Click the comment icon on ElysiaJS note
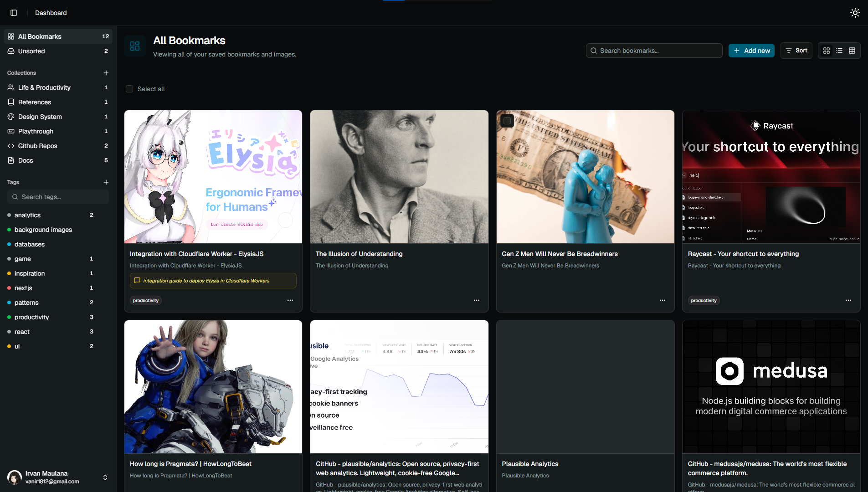Image resolution: width=868 pixels, height=492 pixels. [x=137, y=281]
